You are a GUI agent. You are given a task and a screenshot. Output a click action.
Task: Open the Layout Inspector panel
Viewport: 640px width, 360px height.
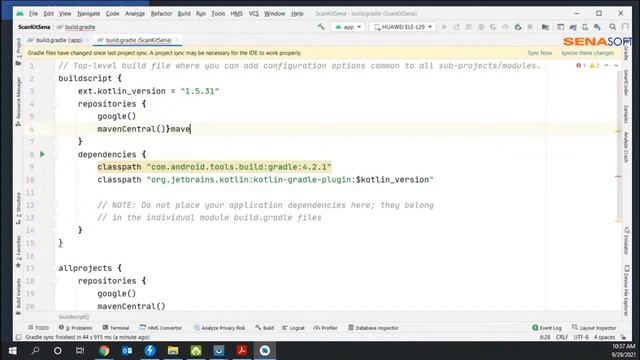[x=594, y=328]
